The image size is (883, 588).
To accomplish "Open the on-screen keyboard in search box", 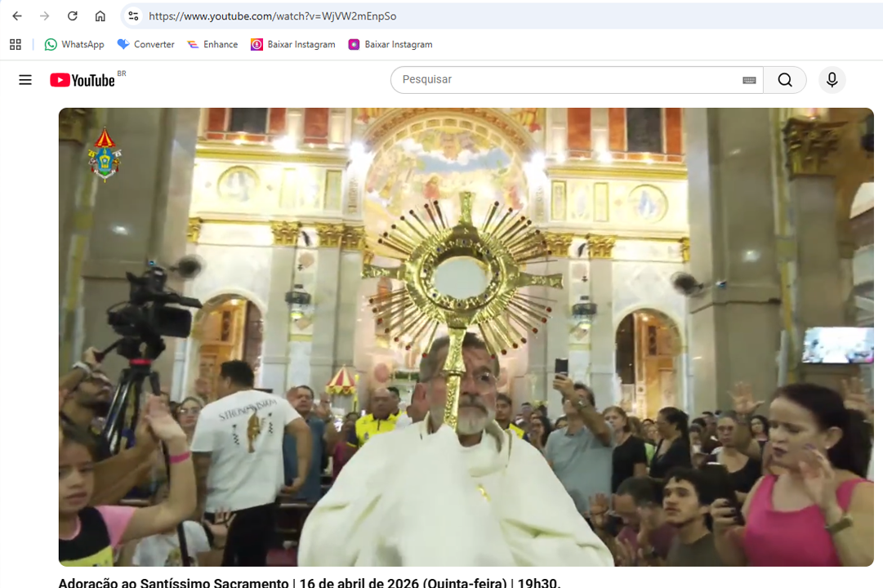I will tap(748, 80).
